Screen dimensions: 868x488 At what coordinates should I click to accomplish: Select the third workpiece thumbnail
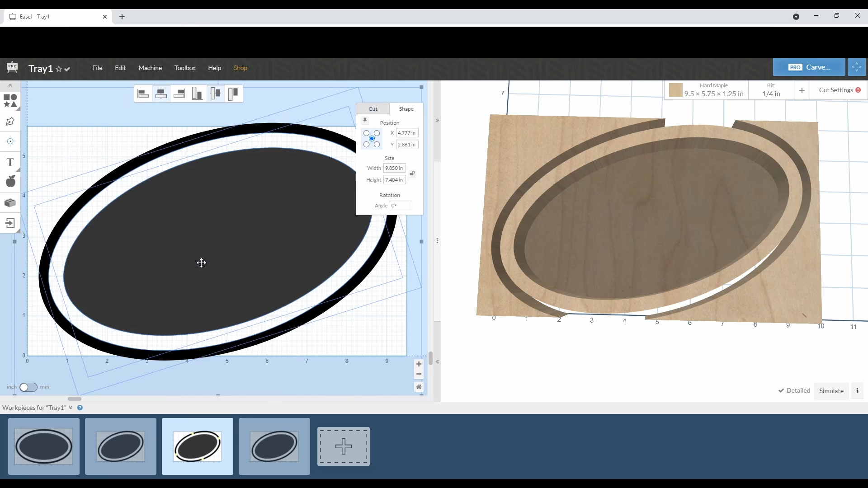197,446
